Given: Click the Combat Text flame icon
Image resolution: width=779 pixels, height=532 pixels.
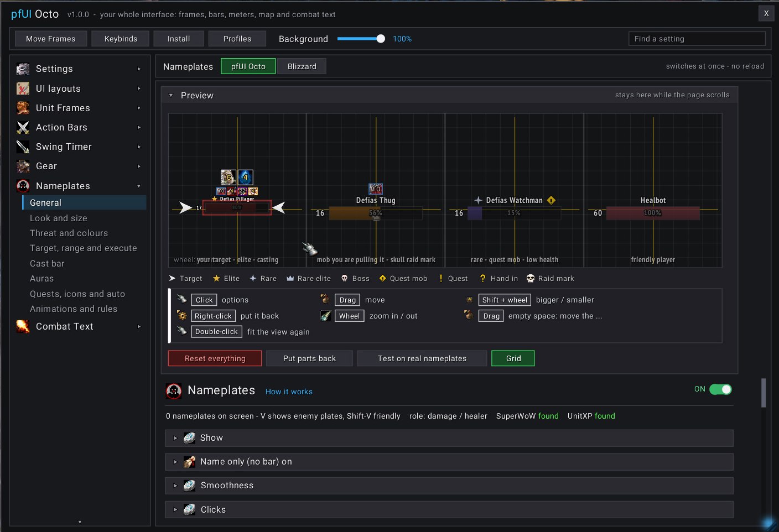Looking at the screenshot, I should (x=23, y=326).
